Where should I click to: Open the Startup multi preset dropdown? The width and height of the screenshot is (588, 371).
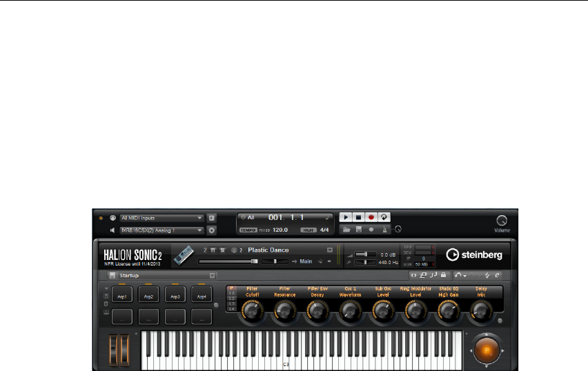(x=213, y=276)
